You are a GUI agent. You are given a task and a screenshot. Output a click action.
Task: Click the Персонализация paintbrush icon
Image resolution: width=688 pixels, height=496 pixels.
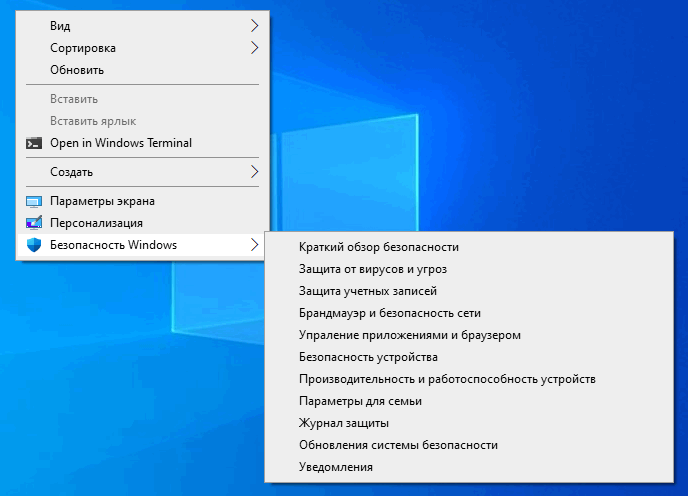click(34, 223)
